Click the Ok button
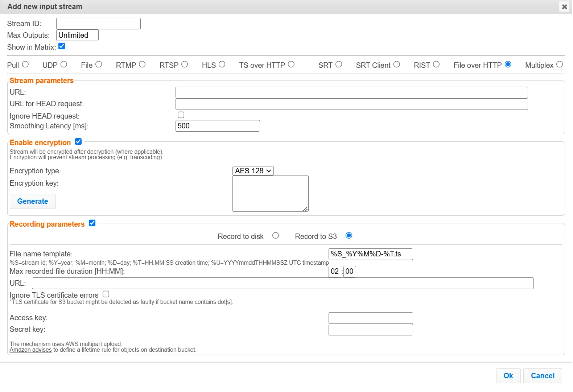Image resolution: width=573 pixels, height=392 pixels. tap(508, 376)
